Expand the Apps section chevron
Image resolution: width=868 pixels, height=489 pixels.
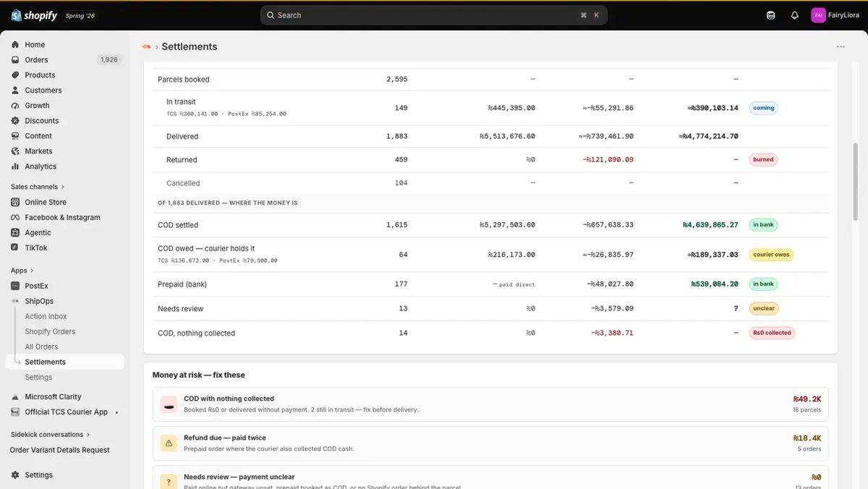pyautogui.click(x=33, y=271)
